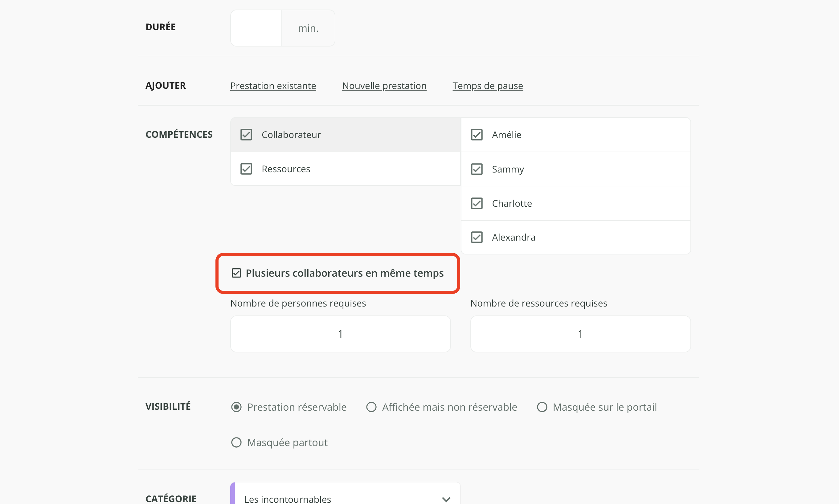This screenshot has width=839, height=504.
Task: Toggle the Collaborateur competence checkbox
Action: pos(246,135)
